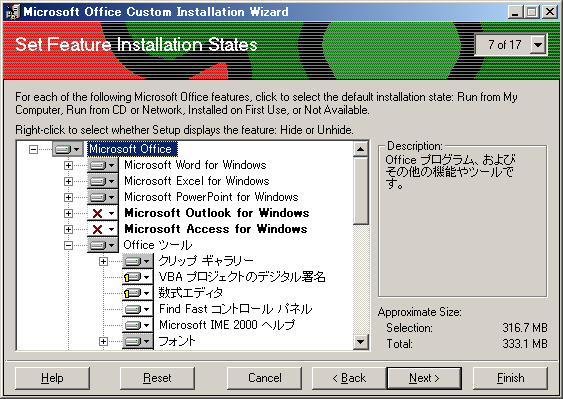Open install state icon for クリップ ギャラリー
This screenshot has width=563, height=399.
point(138,261)
